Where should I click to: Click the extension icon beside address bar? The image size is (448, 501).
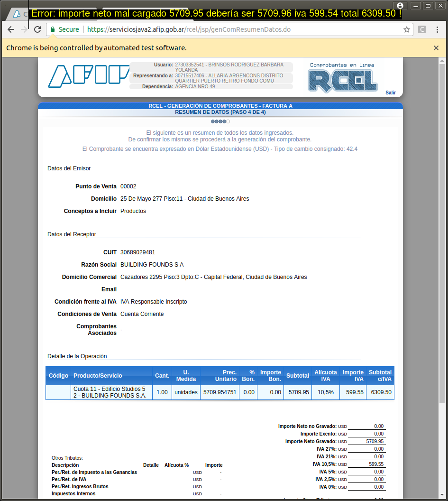[x=422, y=30]
